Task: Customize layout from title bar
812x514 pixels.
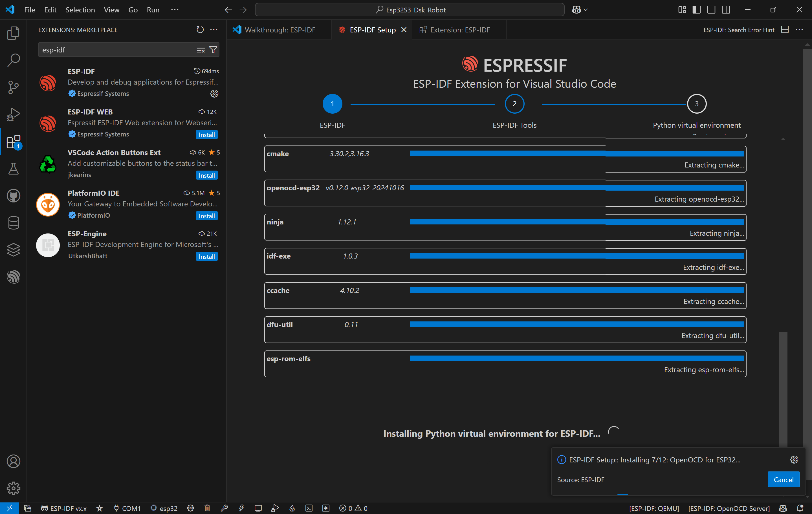Action: point(682,10)
